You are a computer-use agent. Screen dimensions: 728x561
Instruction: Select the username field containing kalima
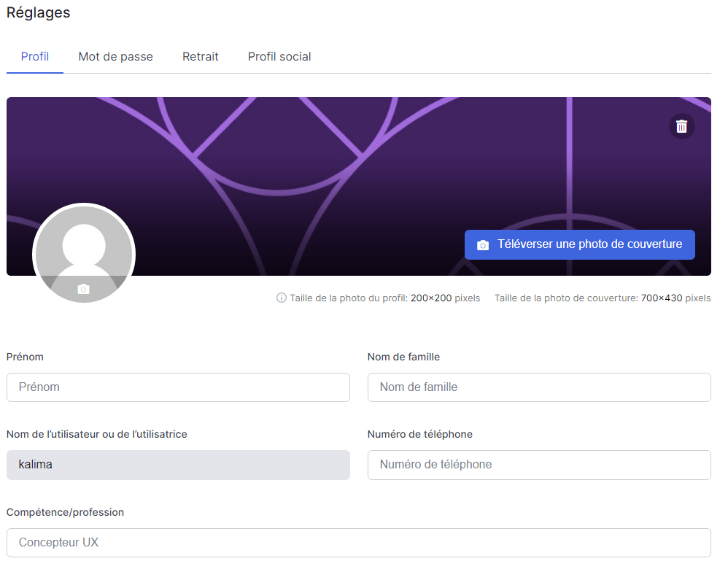pyautogui.click(x=178, y=465)
